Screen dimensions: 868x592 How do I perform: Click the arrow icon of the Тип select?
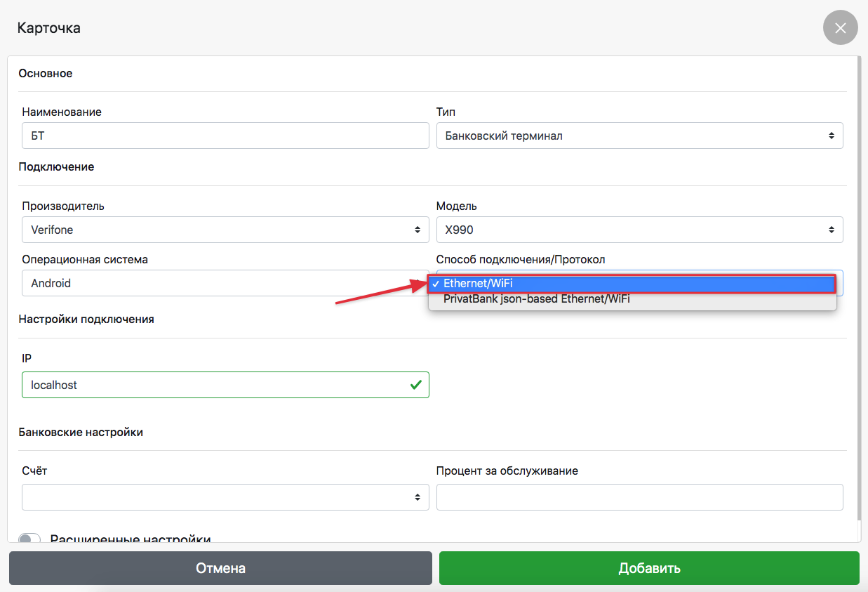click(x=831, y=136)
